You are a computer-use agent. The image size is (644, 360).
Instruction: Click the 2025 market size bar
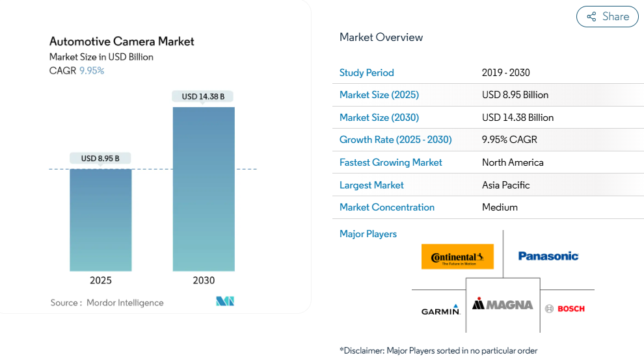(101, 220)
